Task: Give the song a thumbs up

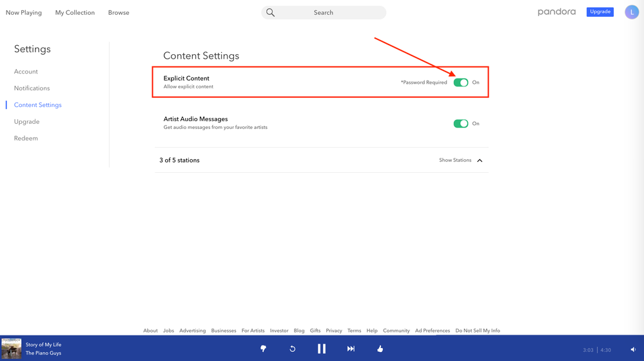Action: (x=380, y=349)
